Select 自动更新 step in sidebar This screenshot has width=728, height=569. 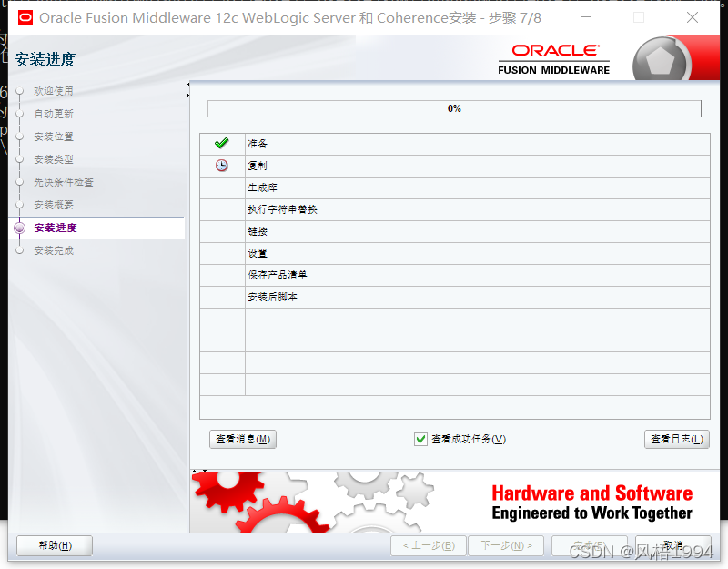(54, 114)
